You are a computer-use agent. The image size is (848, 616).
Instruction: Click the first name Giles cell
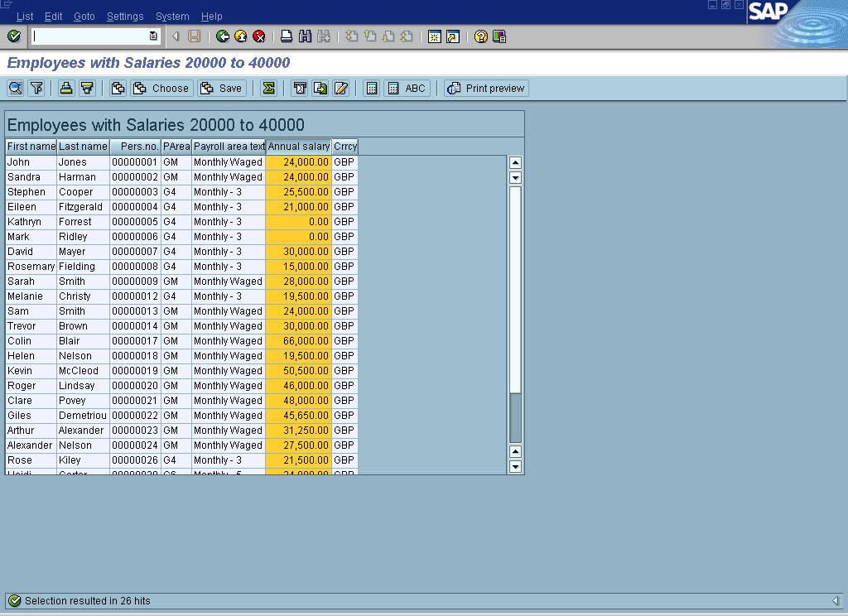point(31,416)
